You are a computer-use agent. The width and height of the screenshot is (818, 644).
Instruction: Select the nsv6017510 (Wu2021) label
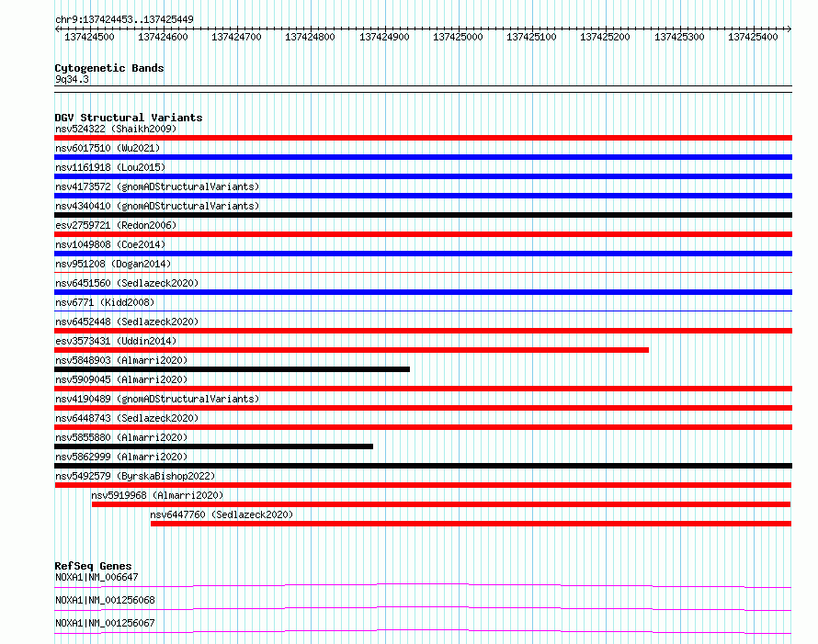pos(108,148)
